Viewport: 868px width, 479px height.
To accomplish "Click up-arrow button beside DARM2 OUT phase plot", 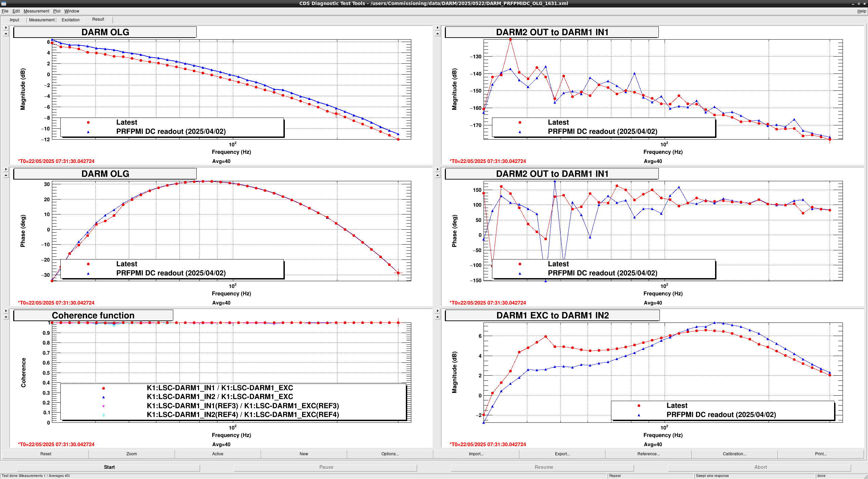I will point(437,175).
